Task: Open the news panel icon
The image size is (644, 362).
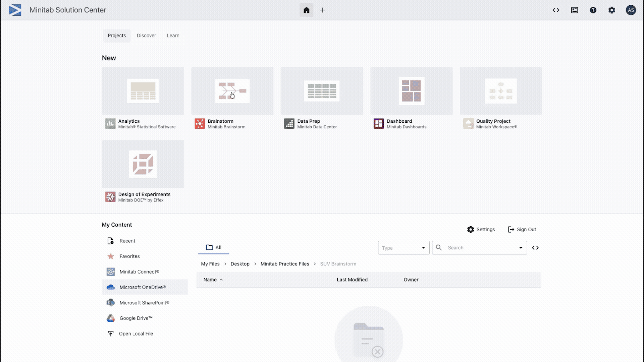Action: click(x=575, y=10)
